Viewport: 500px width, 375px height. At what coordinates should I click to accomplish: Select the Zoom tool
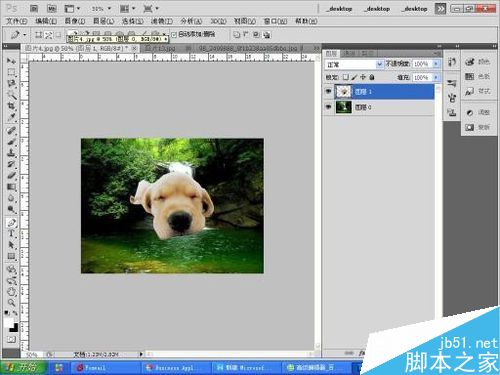(11, 303)
